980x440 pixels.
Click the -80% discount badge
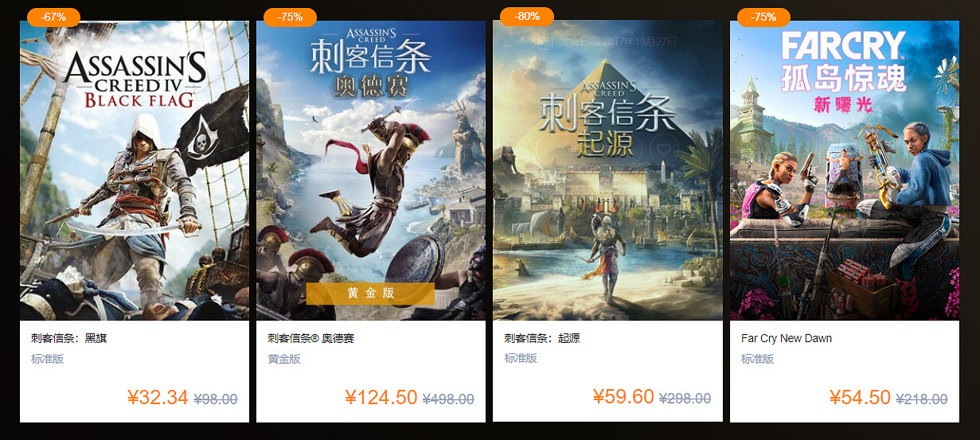[526, 16]
